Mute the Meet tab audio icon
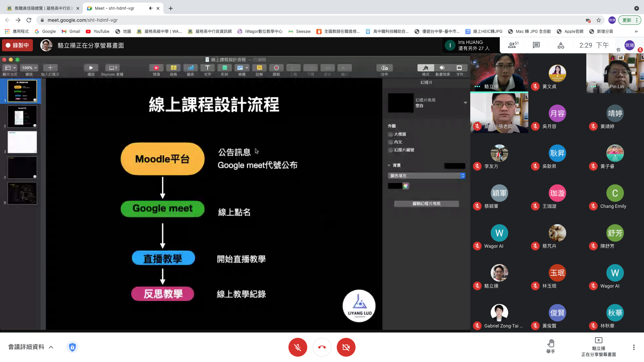 pos(151,8)
